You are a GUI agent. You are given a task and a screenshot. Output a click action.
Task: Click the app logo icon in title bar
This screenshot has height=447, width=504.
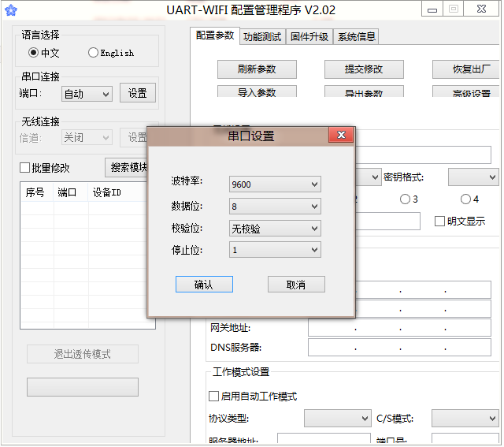(x=11, y=10)
